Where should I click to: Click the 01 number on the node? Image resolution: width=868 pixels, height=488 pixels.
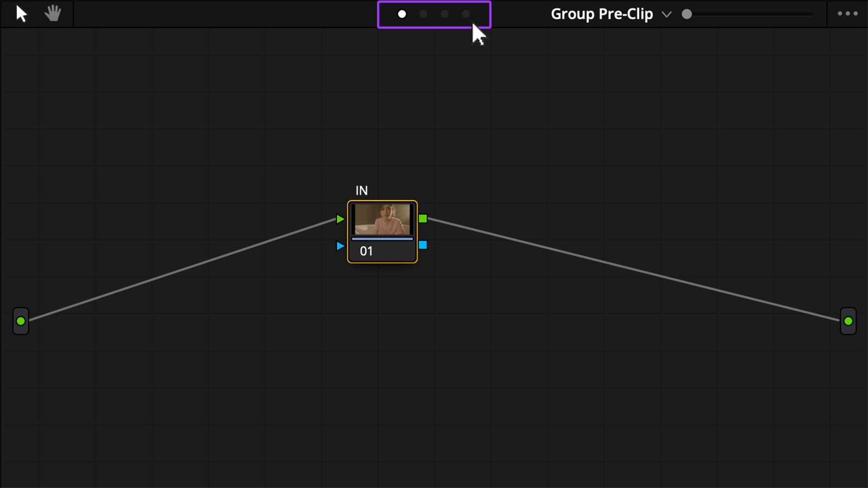(x=366, y=251)
